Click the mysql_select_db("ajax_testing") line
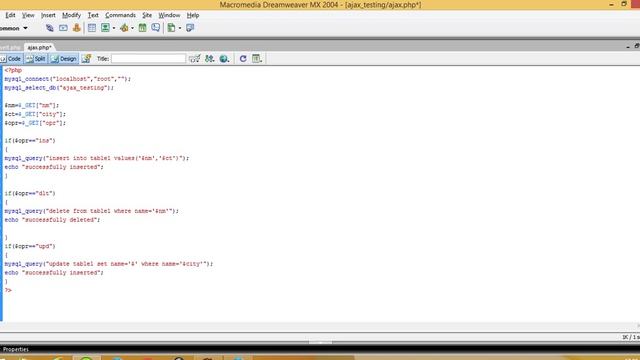The width and height of the screenshot is (640, 360). tap(59, 88)
